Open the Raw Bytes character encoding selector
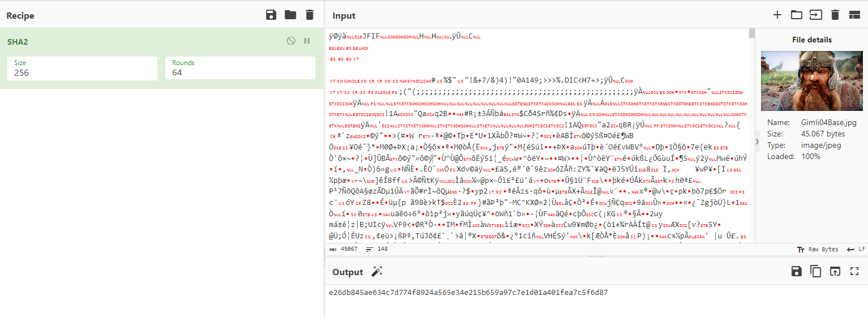 pos(818,249)
